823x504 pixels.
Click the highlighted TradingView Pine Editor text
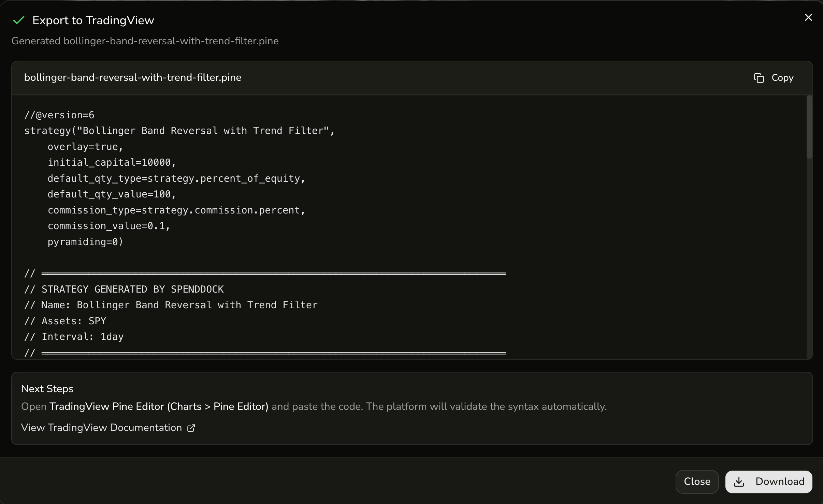[159, 406]
